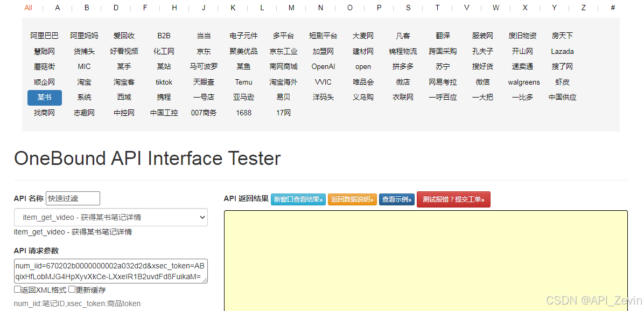The image size is (644, 311).
Task: Choose the 17网 platform
Action: point(283,113)
